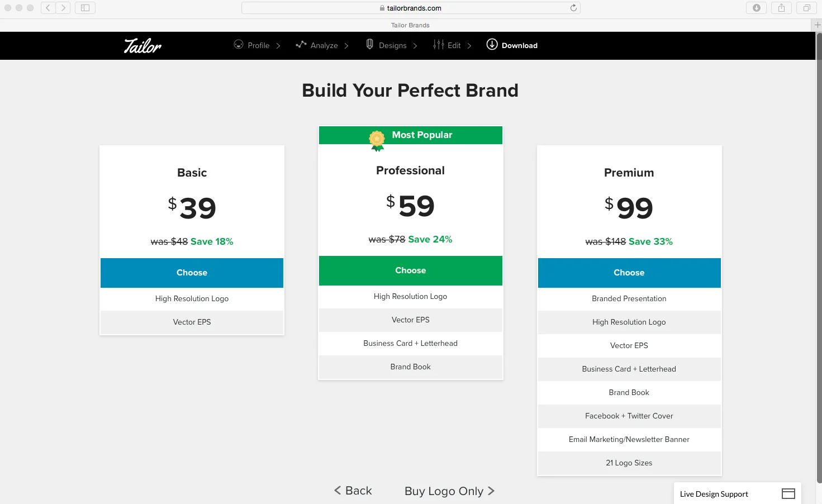Click Email Marketing/Newsletter Banner feature

629,439
